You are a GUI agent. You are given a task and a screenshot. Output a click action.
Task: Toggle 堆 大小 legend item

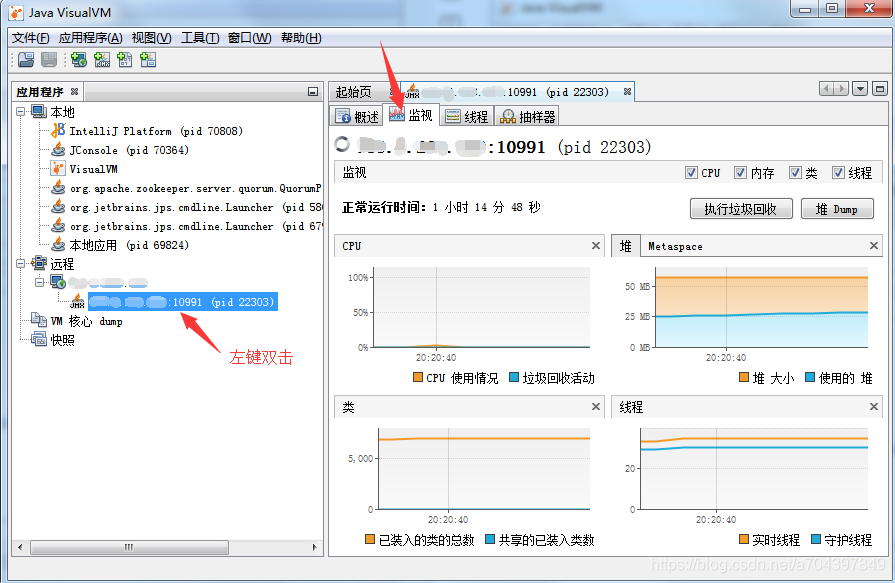coord(767,377)
